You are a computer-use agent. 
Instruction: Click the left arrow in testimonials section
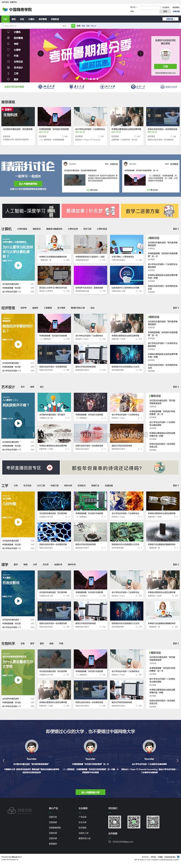point(3,760)
